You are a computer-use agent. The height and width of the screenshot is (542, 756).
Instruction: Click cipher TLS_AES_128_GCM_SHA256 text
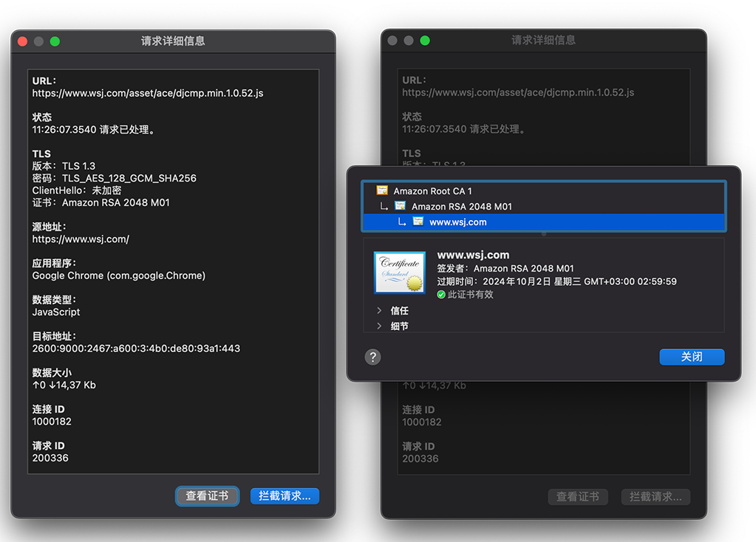(129, 178)
